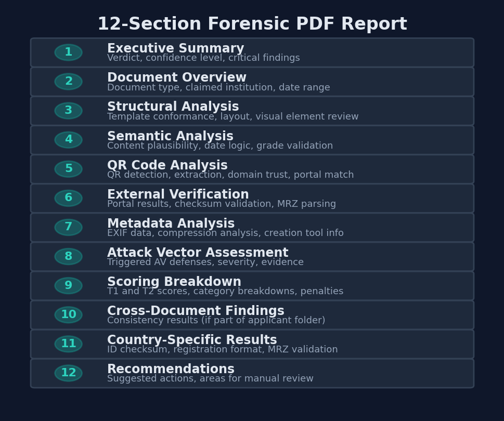Select the number 2 badge beside Document Overview

pos(68,81)
